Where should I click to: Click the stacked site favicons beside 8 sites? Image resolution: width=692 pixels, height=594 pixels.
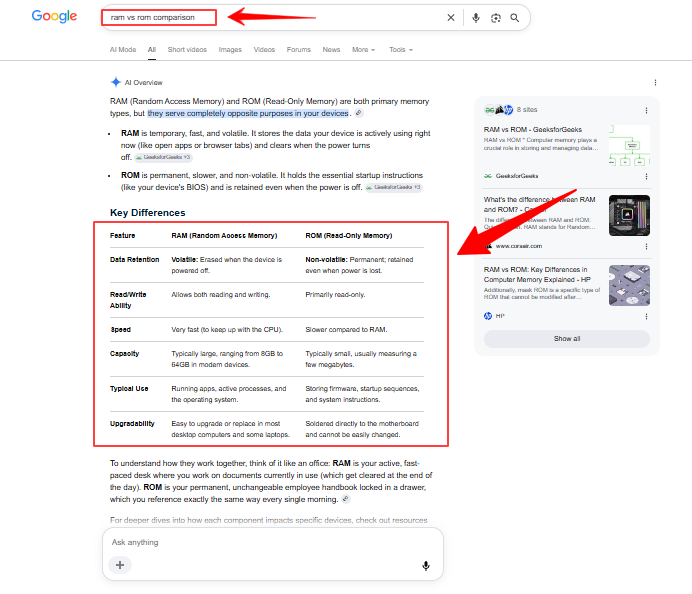499,109
